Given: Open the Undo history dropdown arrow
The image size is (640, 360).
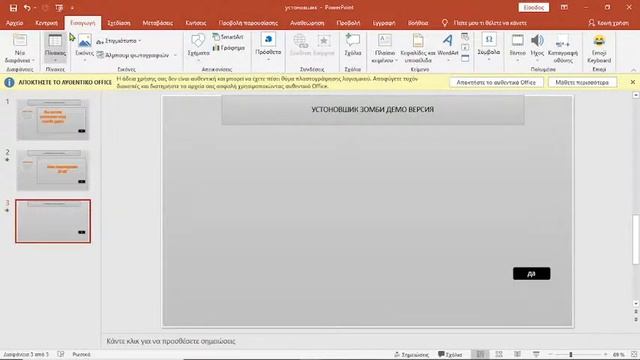Looking at the screenshot, I should (x=35, y=8).
